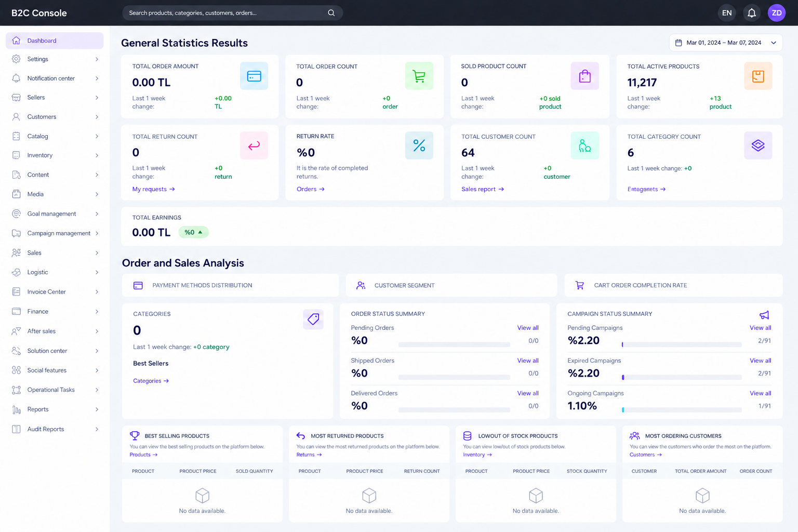Click the Campaign Status megaphone icon

click(x=764, y=315)
